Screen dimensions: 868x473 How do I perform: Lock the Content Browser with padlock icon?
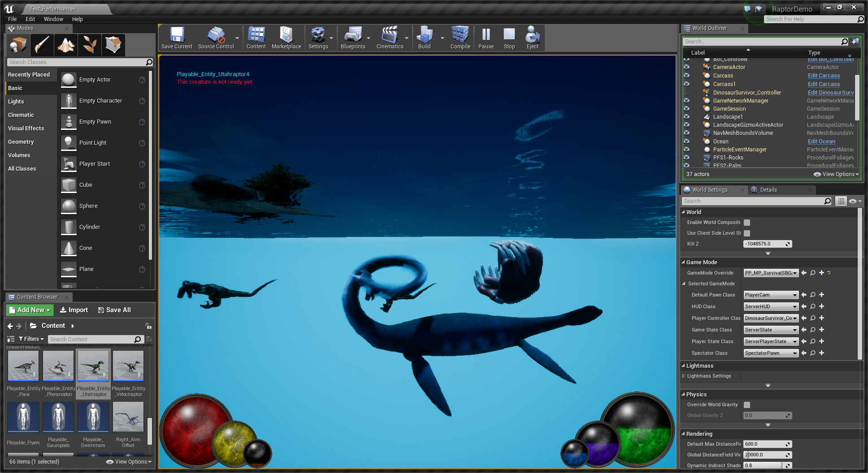tap(148, 326)
